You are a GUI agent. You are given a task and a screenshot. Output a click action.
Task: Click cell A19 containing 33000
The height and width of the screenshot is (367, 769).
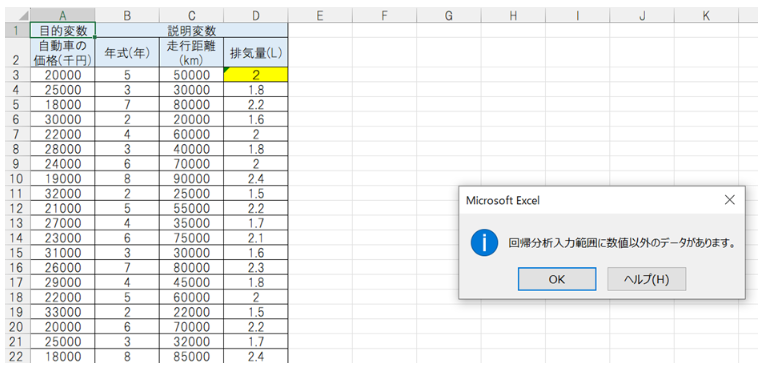[x=63, y=312]
